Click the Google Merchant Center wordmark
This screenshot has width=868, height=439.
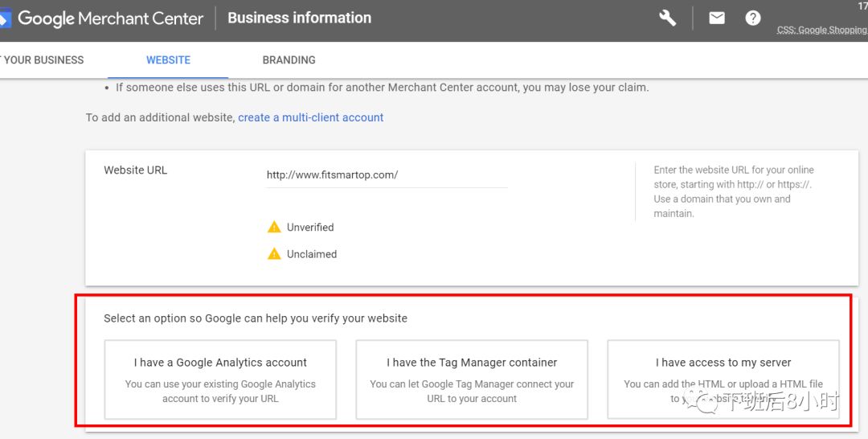click(110, 18)
